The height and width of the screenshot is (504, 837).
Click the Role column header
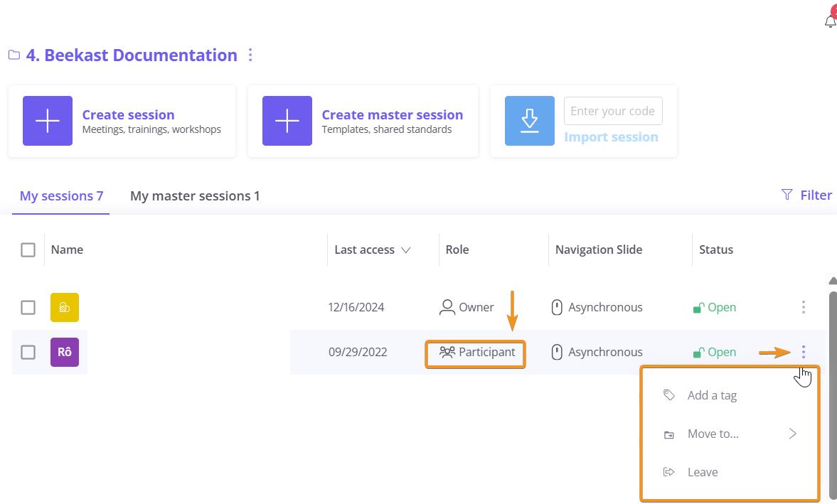click(x=457, y=250)
